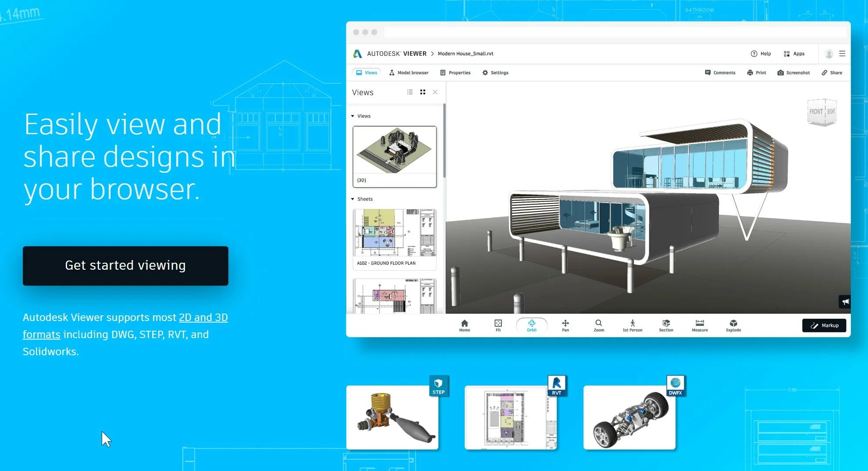868x471 pixels.
Task: Switch Views panel to list layout
Action: [410, 92]
